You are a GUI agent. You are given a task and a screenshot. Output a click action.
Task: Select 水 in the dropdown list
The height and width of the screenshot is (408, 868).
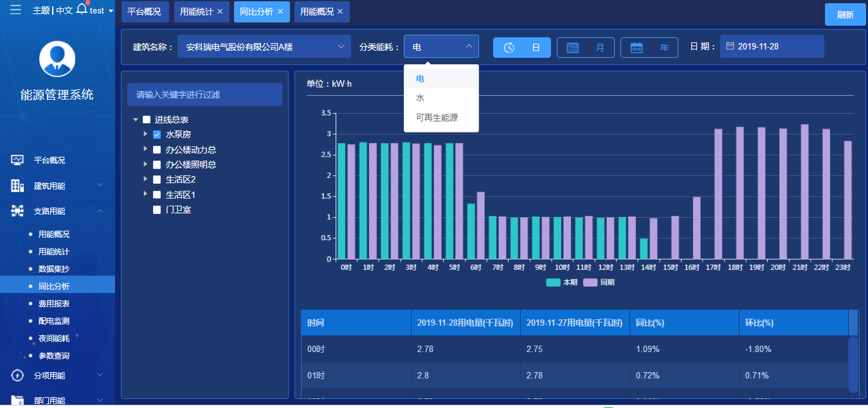click(441, 98)
